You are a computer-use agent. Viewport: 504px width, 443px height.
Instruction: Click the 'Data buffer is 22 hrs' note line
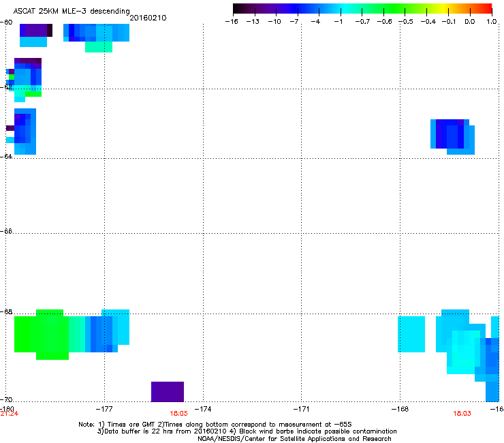coord(247,431)
